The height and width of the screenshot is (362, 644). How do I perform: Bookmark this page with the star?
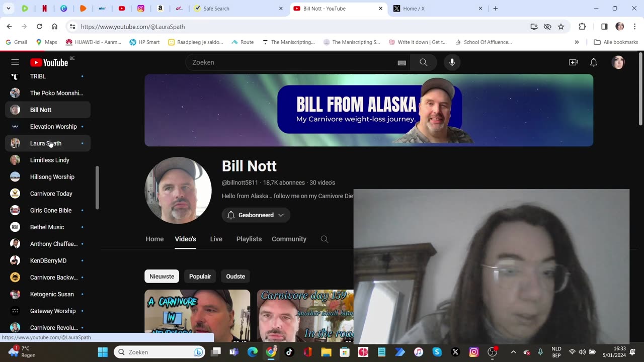pyautogui.click(x=561, y=27)
